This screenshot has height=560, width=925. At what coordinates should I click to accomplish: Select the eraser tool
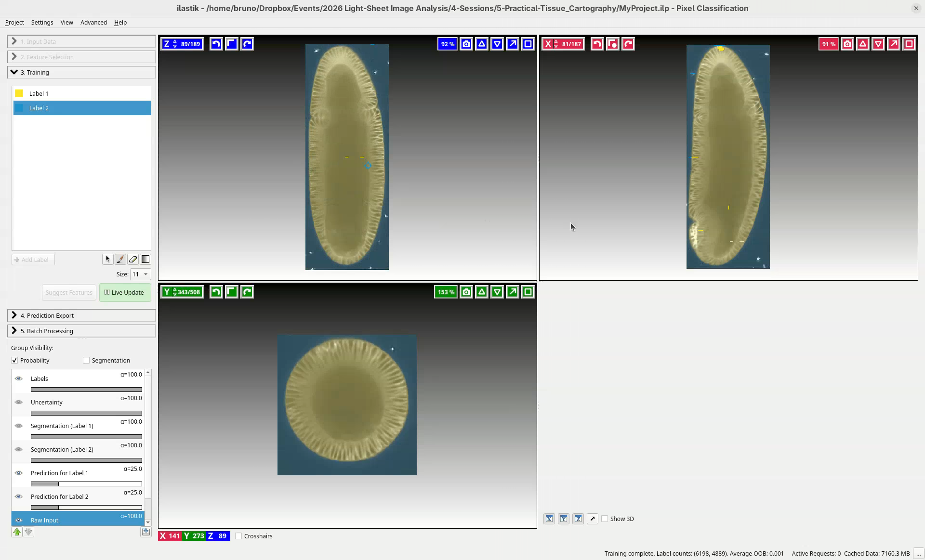133,260
